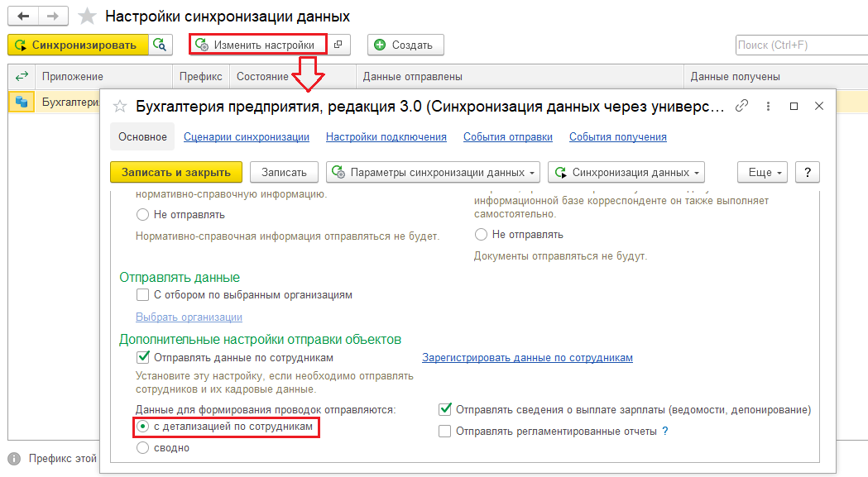Select the Бухгалтерия row icon in list
Screen dimensions: 868x477
click(22, 102)
